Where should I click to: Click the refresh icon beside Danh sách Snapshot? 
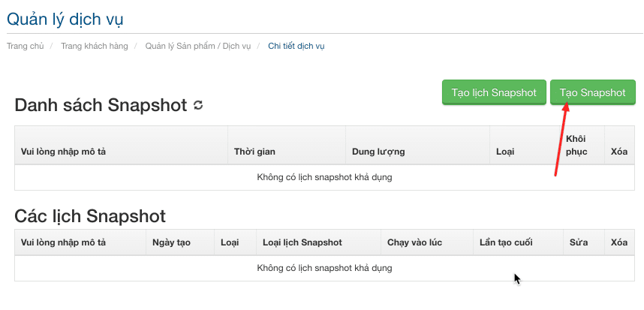click(x=198, y=105)
